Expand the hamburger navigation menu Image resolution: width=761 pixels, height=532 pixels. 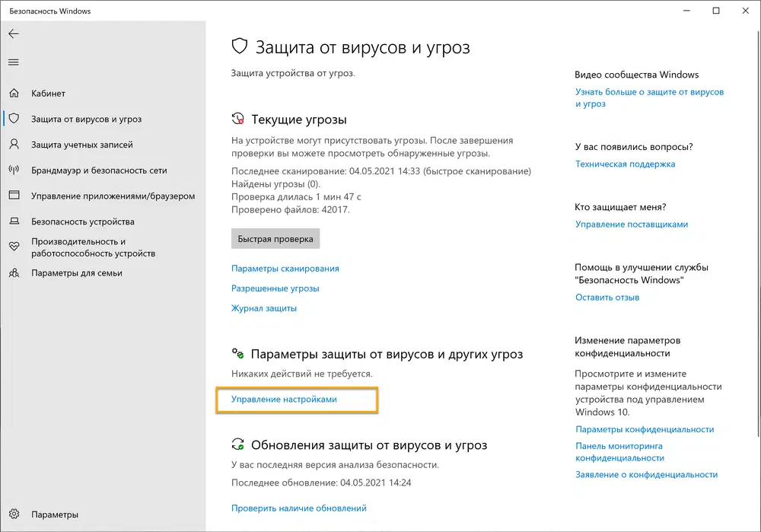pyautogui.click(x=14, y=62)
